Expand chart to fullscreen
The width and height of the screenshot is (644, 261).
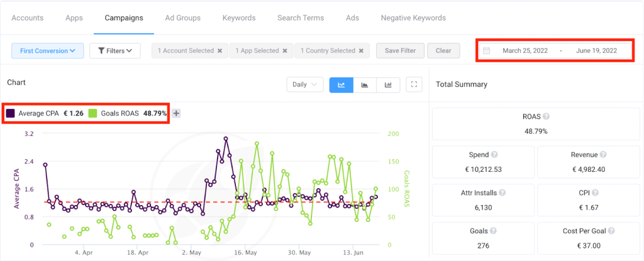(x=414, y=85)
